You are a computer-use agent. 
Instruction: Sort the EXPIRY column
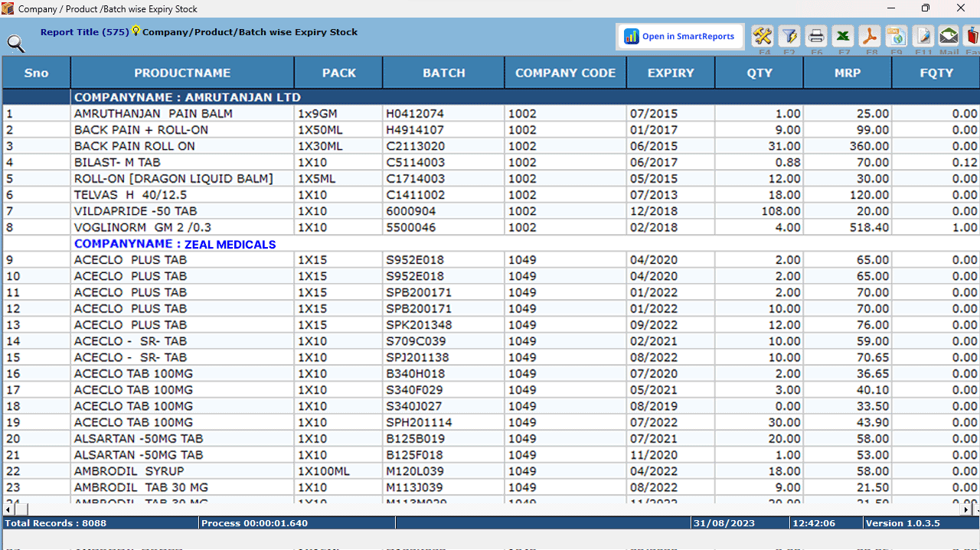point(671,73)
